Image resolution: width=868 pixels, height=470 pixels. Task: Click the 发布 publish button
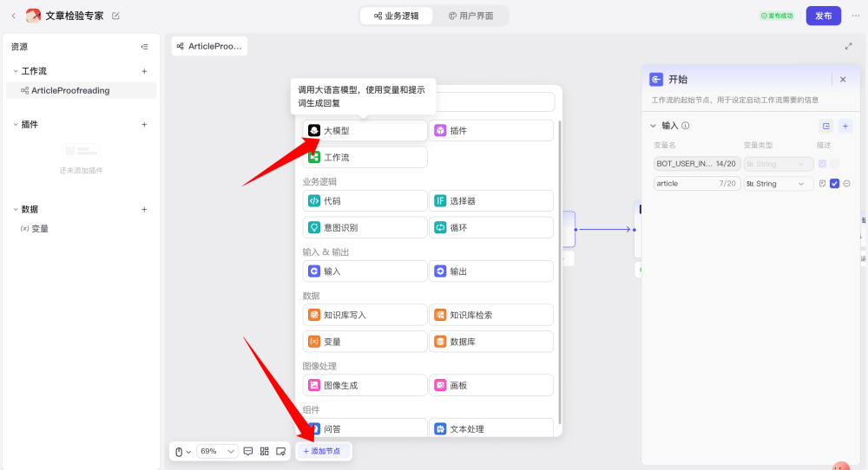823,16
